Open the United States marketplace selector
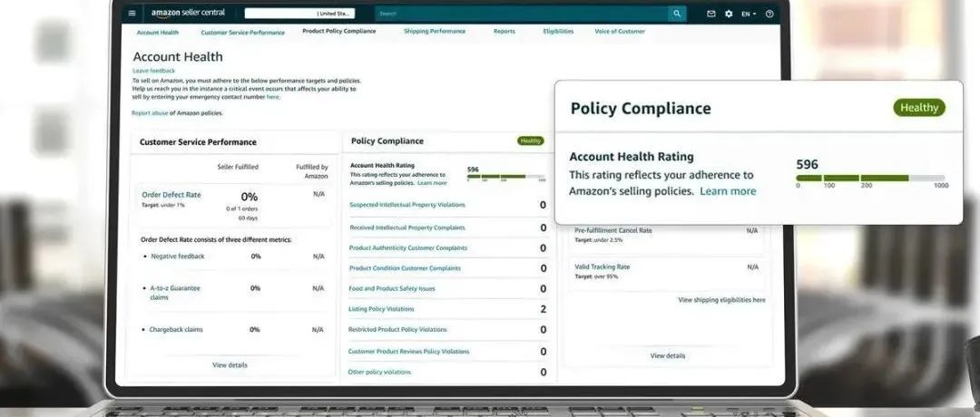Screen dimensions: 980x417 click(299, 13)
